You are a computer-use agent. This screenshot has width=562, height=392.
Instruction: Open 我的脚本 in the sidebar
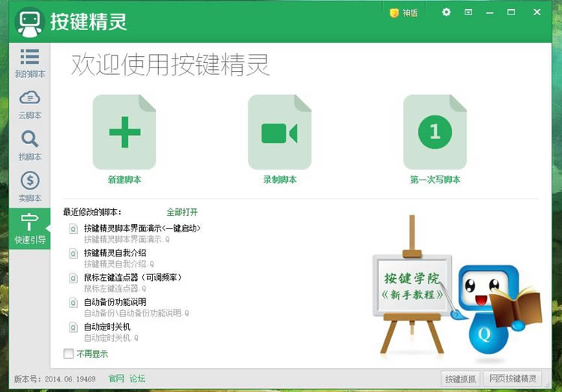[x=30, y=63]
